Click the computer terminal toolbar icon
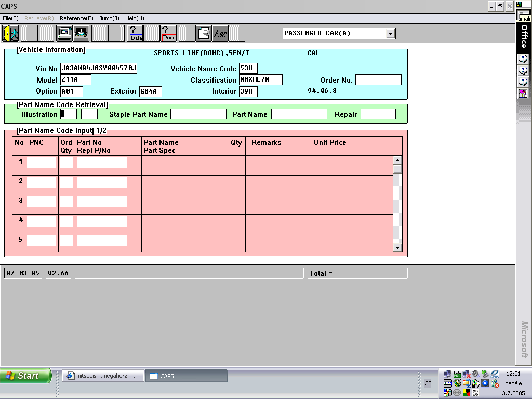The image size is (532, 399). (x=64, y=33)
